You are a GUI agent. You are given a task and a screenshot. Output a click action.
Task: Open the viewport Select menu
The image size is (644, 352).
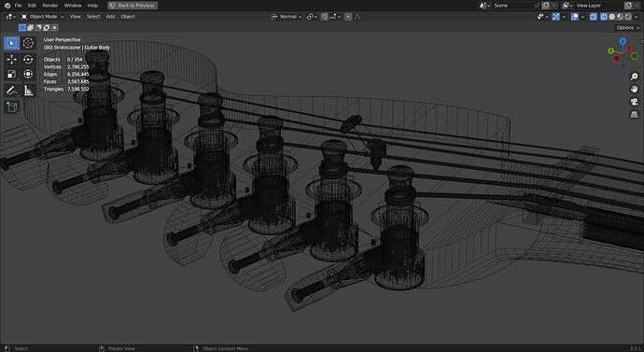click(93, 17)
